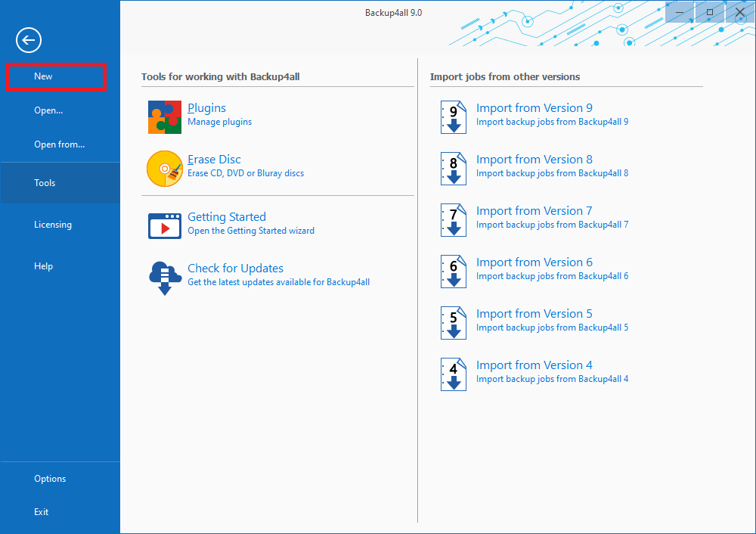Launch the Getting Started link
This screenshot has height=534, width=756.
227,217
